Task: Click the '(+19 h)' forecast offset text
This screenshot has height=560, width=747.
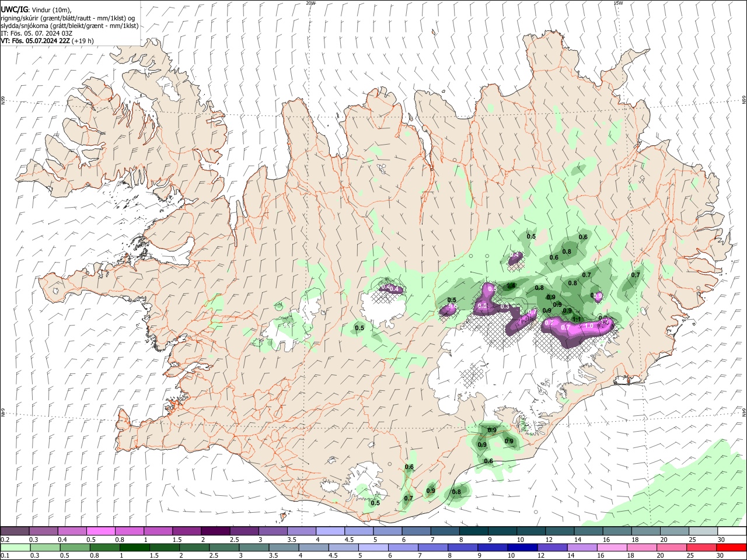Action: tap(83, 41)
